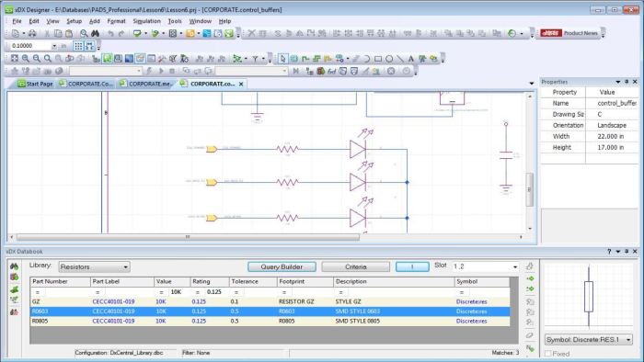Open the File menu

pos(17,21)
